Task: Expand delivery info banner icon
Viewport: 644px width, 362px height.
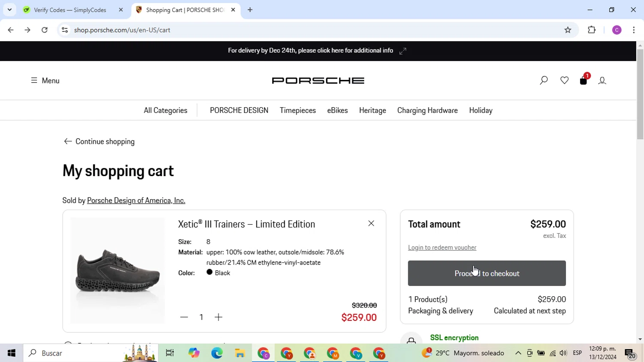Action: click(403, 51)
